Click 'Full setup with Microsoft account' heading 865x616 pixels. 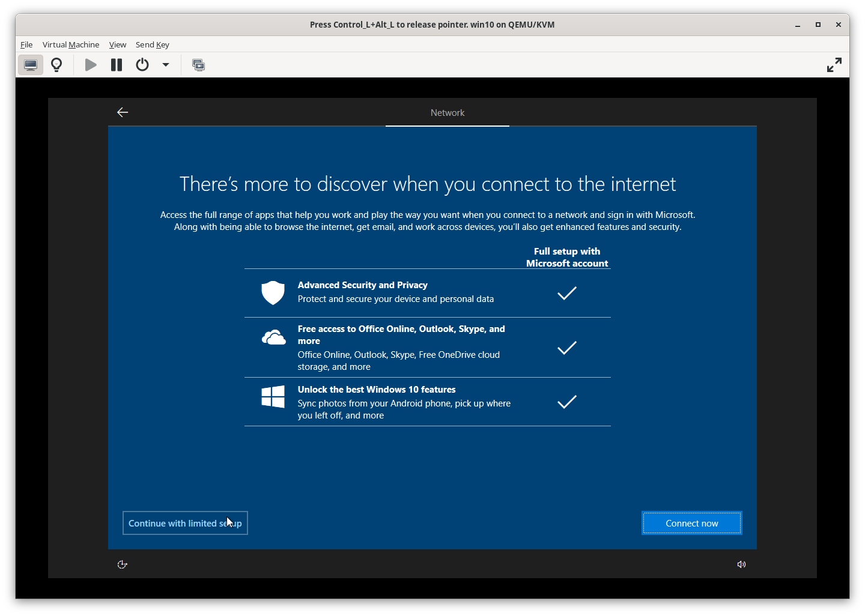pyautogui.click(x=567, y=258)
